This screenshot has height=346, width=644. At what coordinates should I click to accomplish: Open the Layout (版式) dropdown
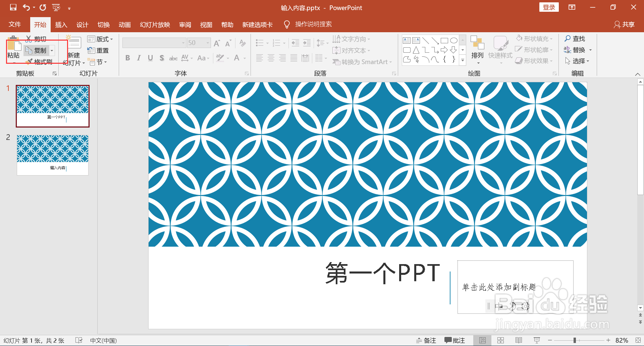click(100, 39)
